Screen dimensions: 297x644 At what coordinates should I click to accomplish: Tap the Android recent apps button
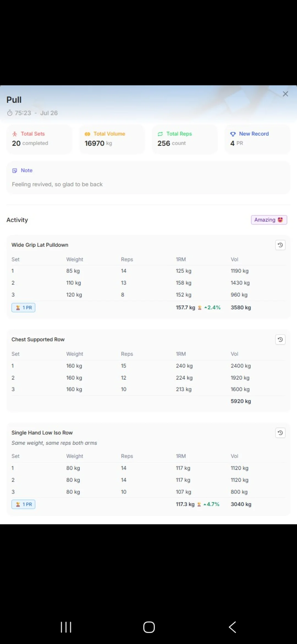coord(66,627)
